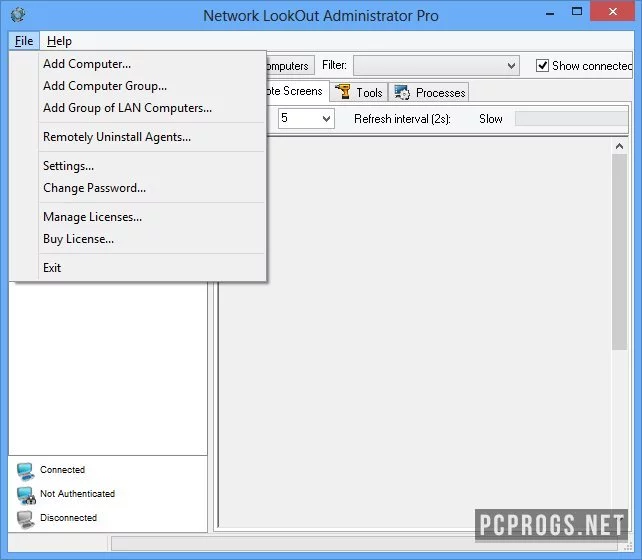
Task: Toggle the Show connected checkbox
Action: coord(542,65)
